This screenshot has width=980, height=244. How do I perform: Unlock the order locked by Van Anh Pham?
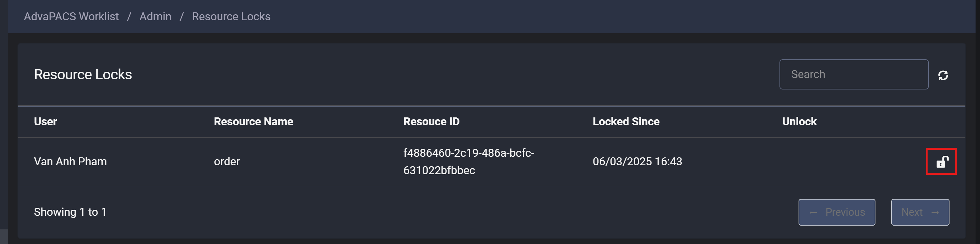[942, 162]
